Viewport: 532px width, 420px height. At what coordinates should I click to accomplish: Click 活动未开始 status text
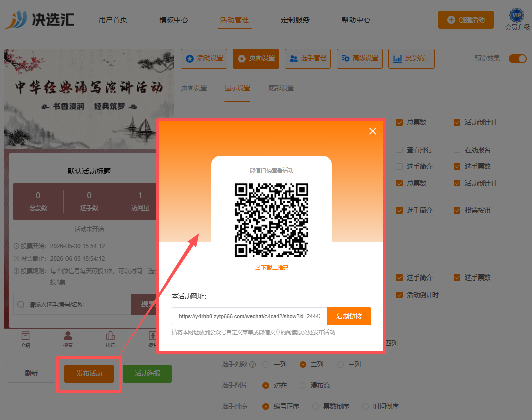89,229
